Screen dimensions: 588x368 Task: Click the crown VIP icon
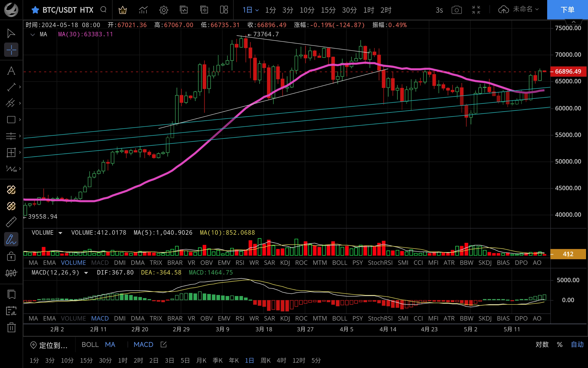122,10
